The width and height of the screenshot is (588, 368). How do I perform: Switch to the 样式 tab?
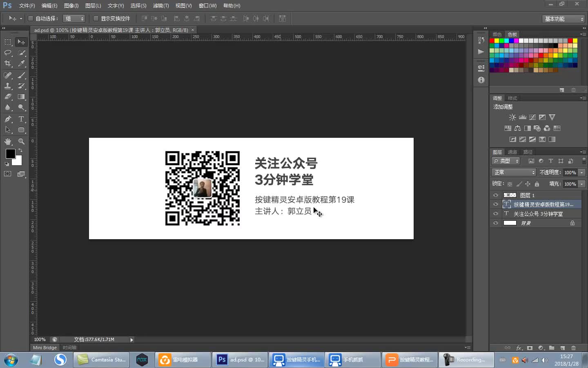click(x=512, y=98)
